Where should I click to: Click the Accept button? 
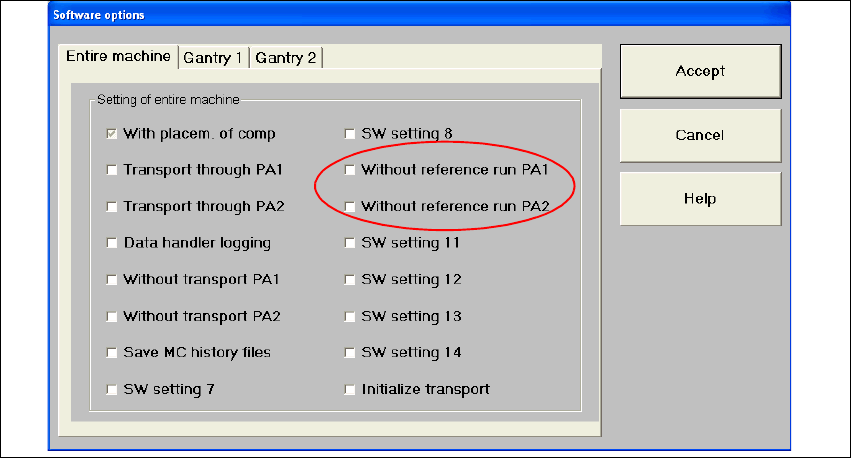700,71
